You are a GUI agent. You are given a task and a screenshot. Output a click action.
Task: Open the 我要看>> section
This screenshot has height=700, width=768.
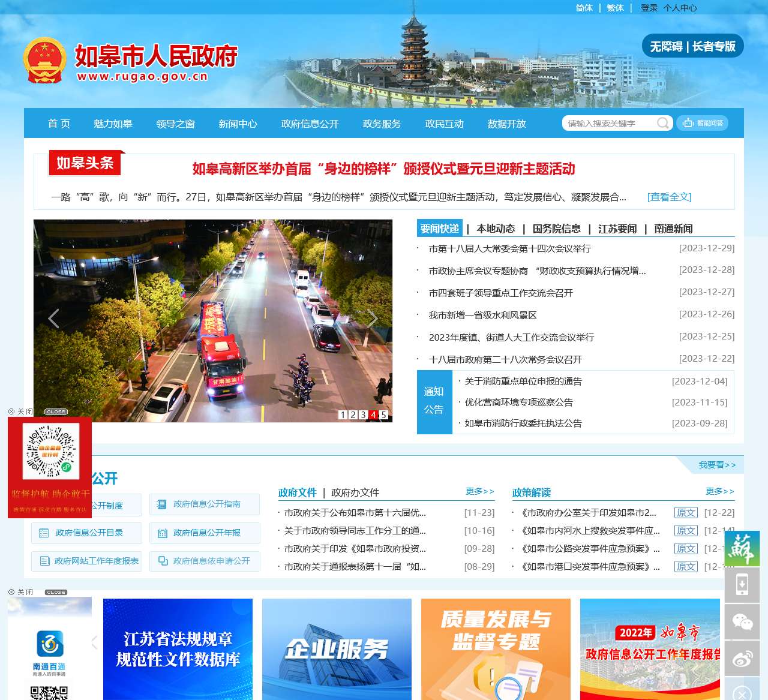[x=716, y=465]
